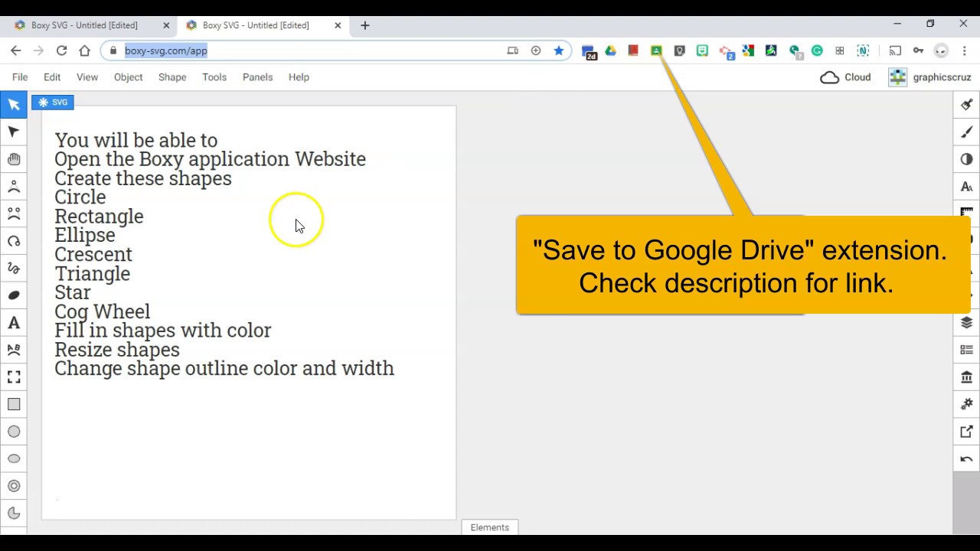Open the Object menu
Screen dimensions: 980x551
click(x=129, y=77)
